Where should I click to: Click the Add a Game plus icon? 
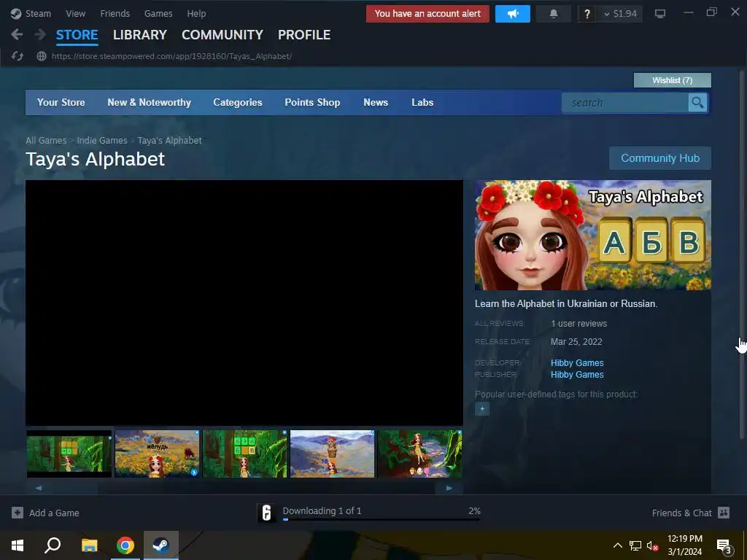[18, 513]
